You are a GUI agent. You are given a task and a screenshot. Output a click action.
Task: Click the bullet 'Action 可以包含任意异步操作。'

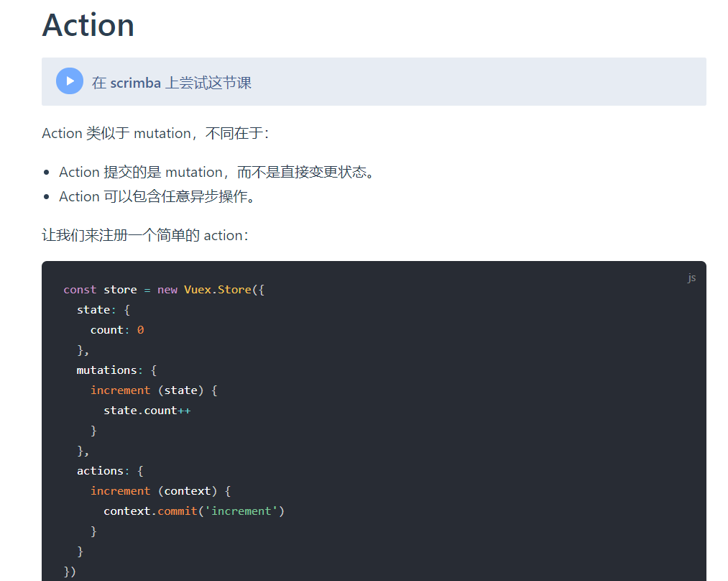tap(157, 196)
